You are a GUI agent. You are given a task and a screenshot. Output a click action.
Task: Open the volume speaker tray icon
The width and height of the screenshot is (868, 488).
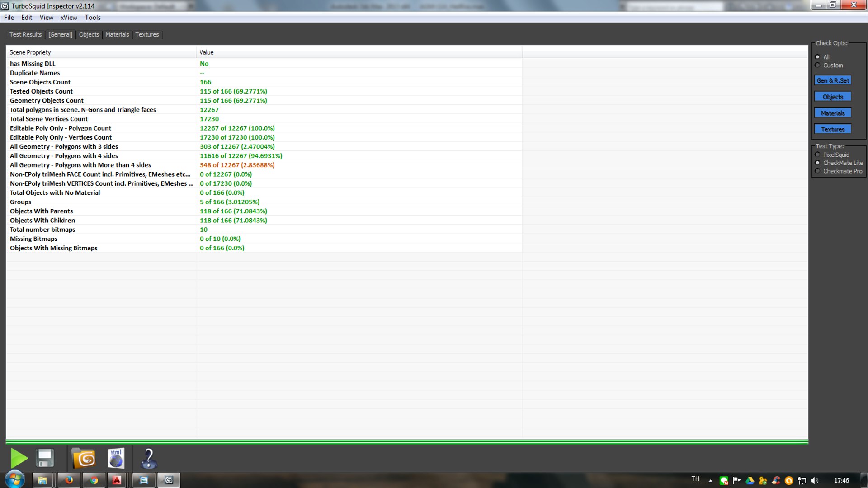pyautogui.click(x=815, y=481)
